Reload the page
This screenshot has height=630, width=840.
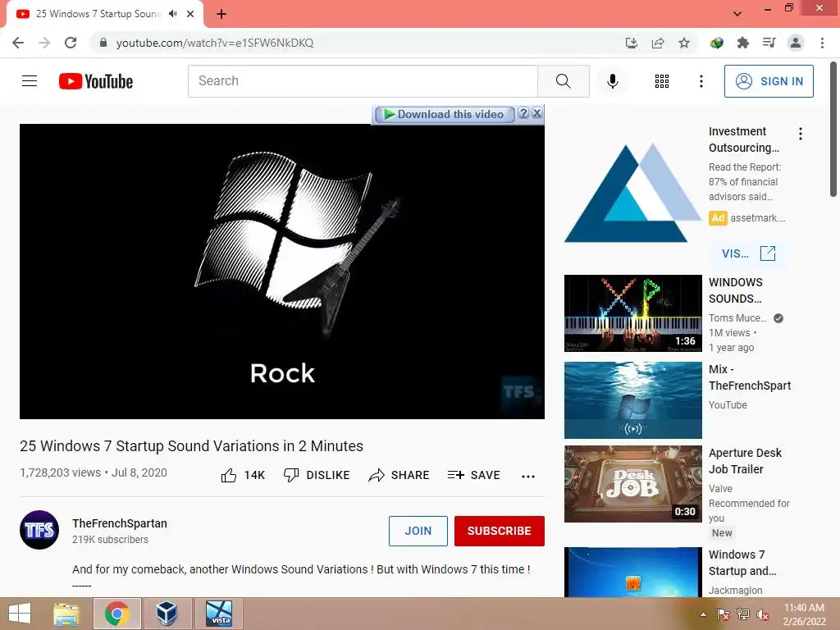click(71, 43)
